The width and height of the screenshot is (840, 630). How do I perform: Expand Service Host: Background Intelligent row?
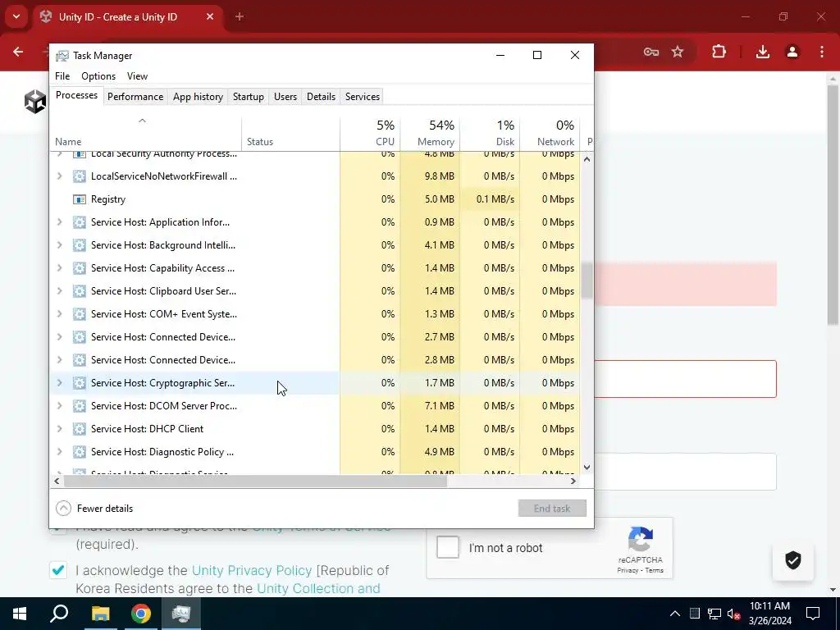59,245
